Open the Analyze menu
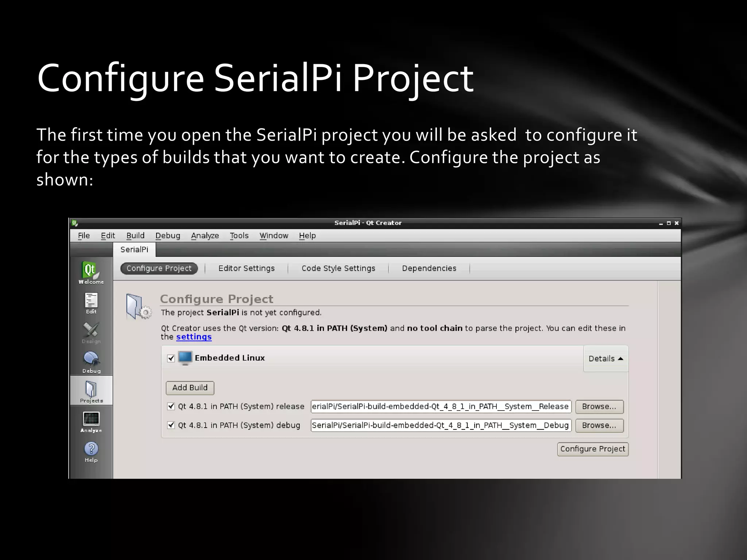The height and width of the screenshot is (560, 747). (x=205, y=236)
